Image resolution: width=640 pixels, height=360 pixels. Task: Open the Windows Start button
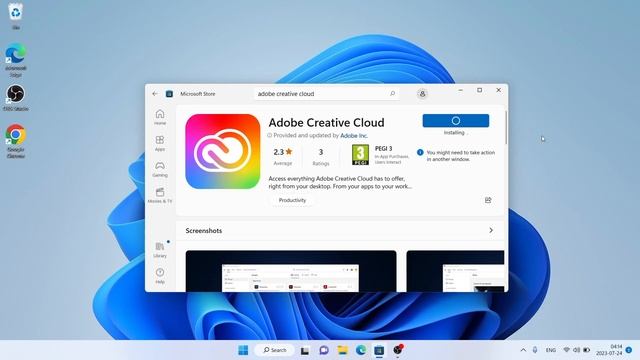pos(243,350)
